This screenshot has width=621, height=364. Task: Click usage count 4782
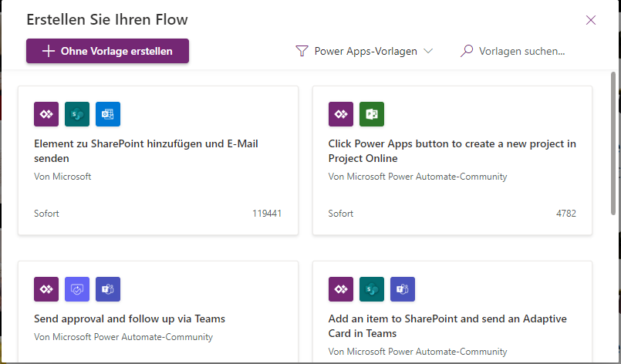pyautogui.click(x=566, y=214)
